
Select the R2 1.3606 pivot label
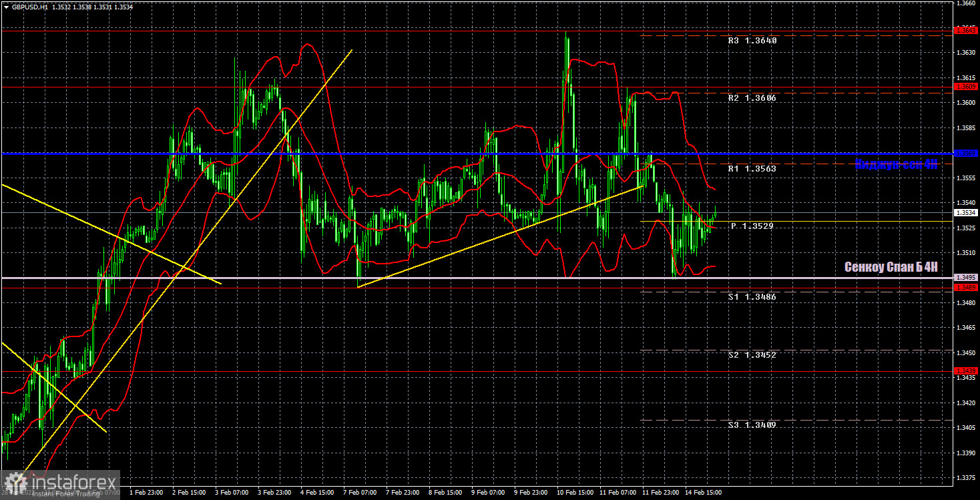752,98
